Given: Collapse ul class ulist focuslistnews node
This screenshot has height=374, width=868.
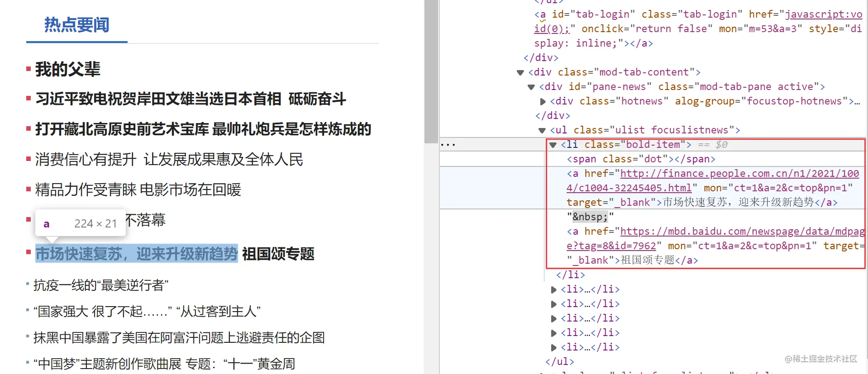Looking at the screenshot, I should [x=542, y=130].
